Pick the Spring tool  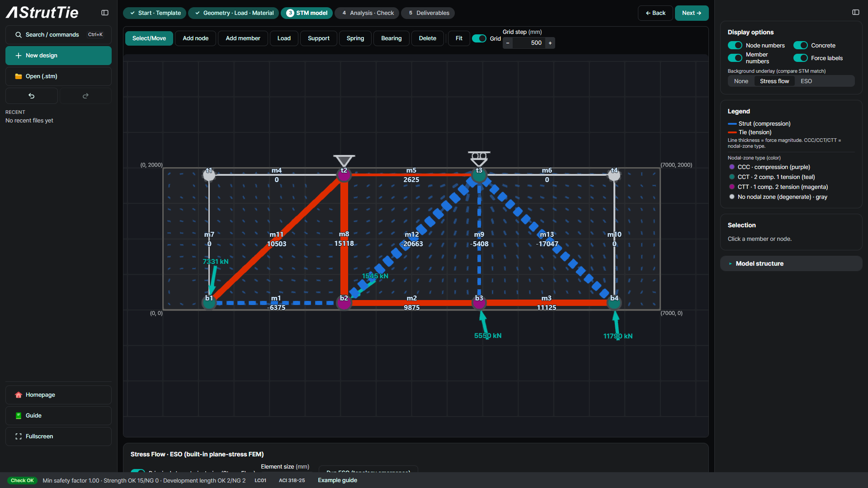pos(355,38)
